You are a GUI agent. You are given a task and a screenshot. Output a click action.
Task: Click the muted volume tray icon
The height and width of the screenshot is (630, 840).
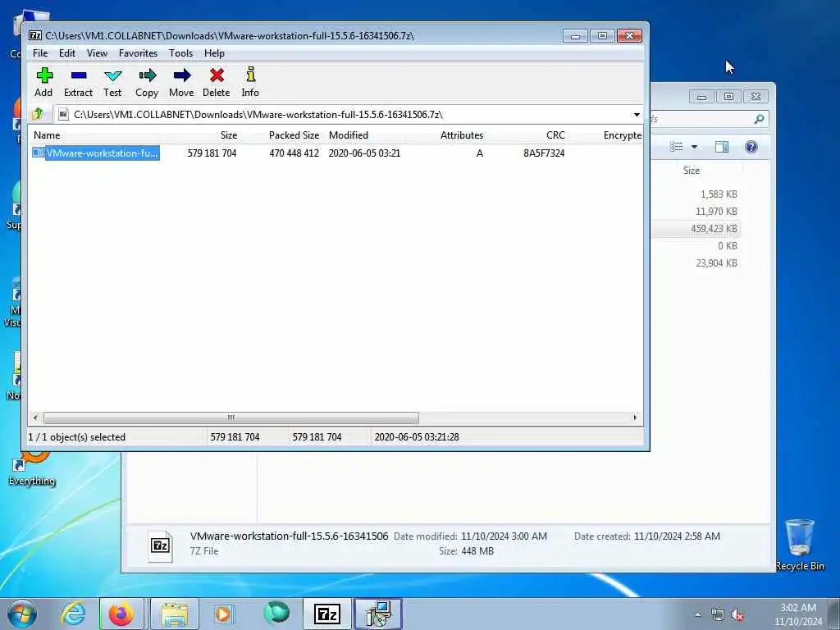(x=738, y=615)
